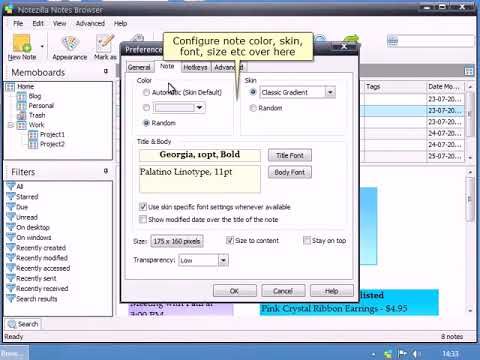The width and height of the screenshot is (480, 360).
Task: Open the Appearance toolbar icon
Action: coord(70,48)
